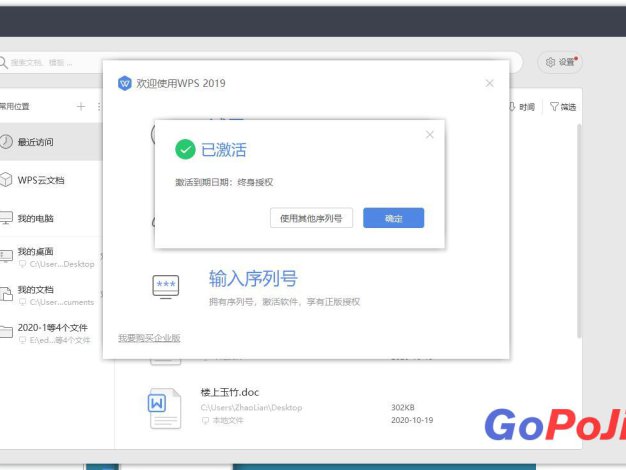Open 我的桌面 location

click(x=51, y=257)
